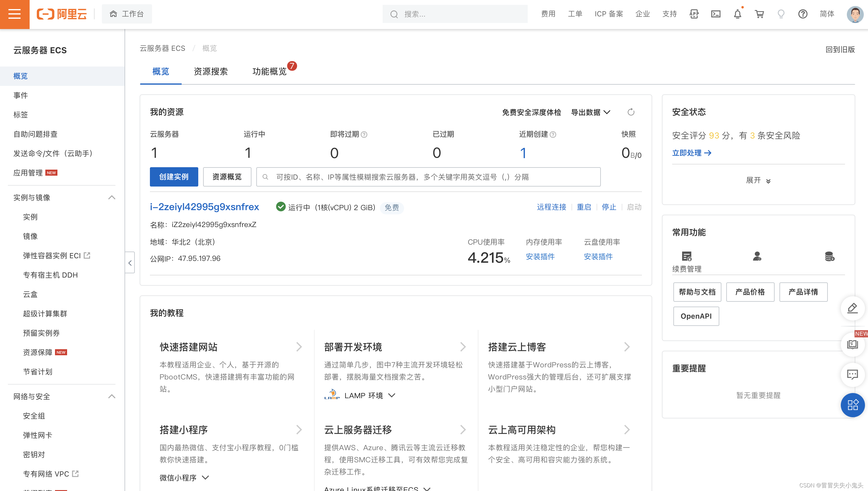
Task: Click 创建实例 button
Action: point(174,177)
